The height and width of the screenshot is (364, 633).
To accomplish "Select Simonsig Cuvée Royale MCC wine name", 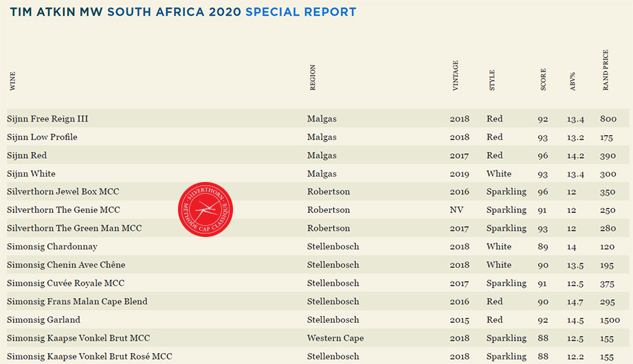I will [65, 283].
